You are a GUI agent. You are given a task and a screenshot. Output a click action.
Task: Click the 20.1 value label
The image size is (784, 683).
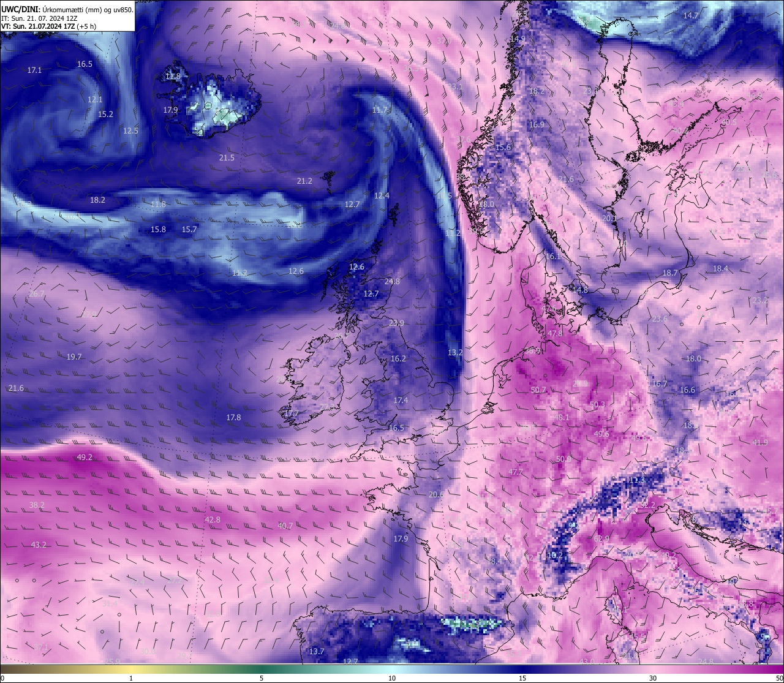(x=609, y=218)
